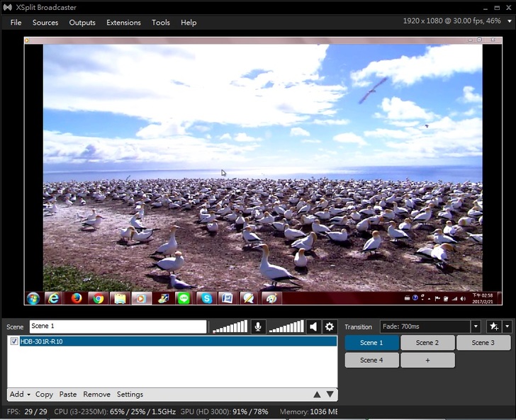Click Remove in the sources toolbar
Viewport: 516px width, 420px height.
pos(96,395)
